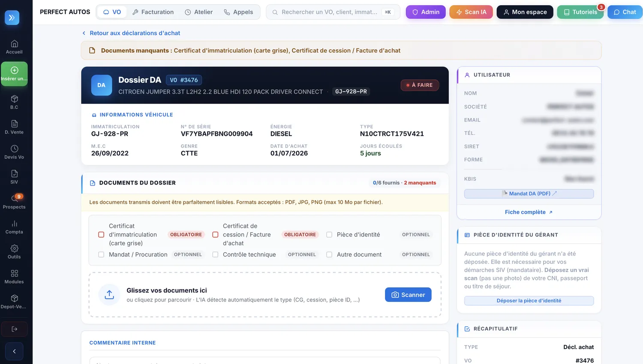The width and height of the screenshot is (643, 364).
Task: Open B.C section in sidebar
Action: 14,102
